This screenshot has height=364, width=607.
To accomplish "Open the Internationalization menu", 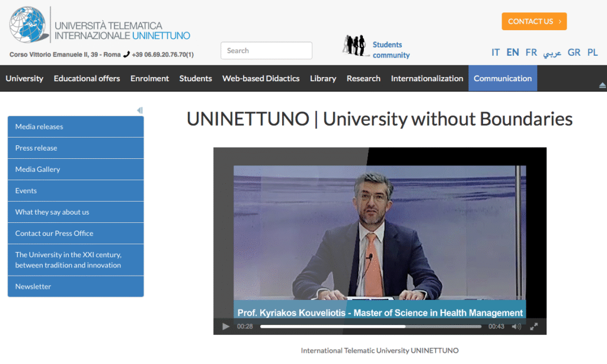I will click(x=427, y=78).
